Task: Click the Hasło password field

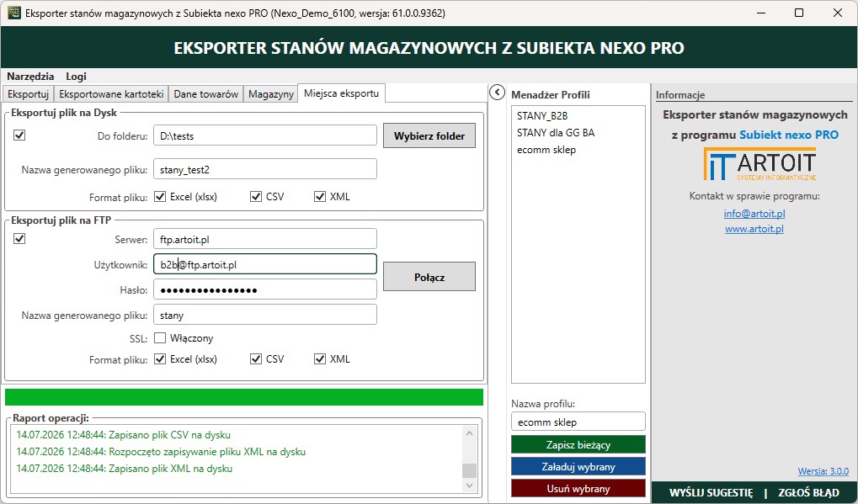Action: [x=265, y=289]
